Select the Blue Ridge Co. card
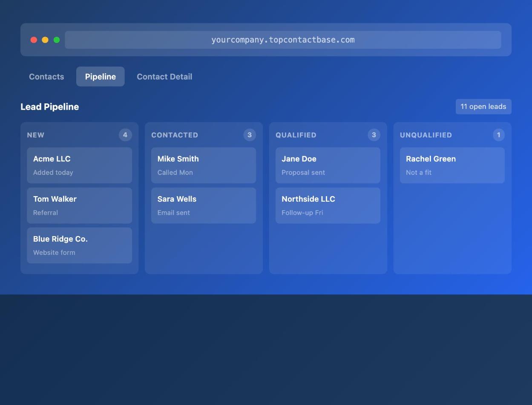 coord(80,245)
